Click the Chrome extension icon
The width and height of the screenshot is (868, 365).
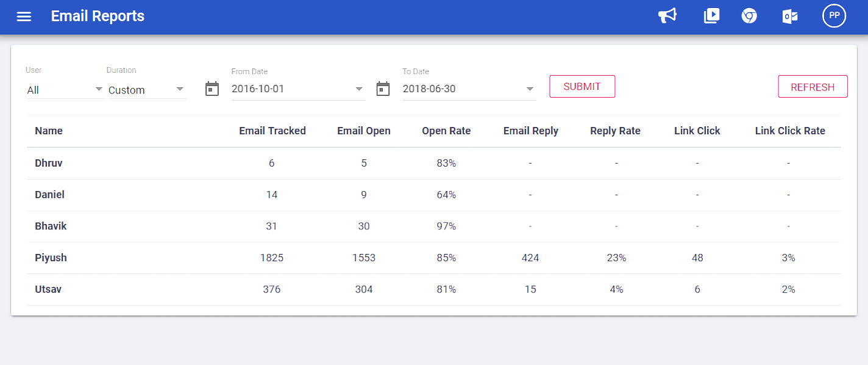749,16
